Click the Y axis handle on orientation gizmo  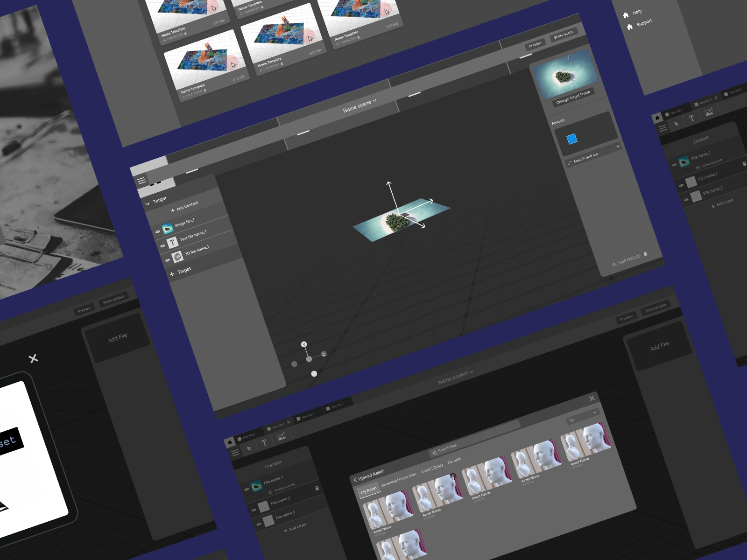(x=304, y=344)
